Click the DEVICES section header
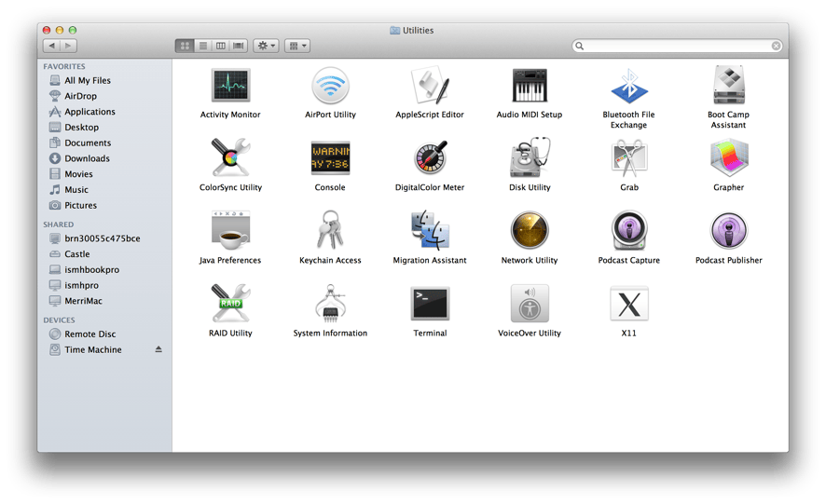The width and height of the screenshot is (826, 504). (59, 320)
